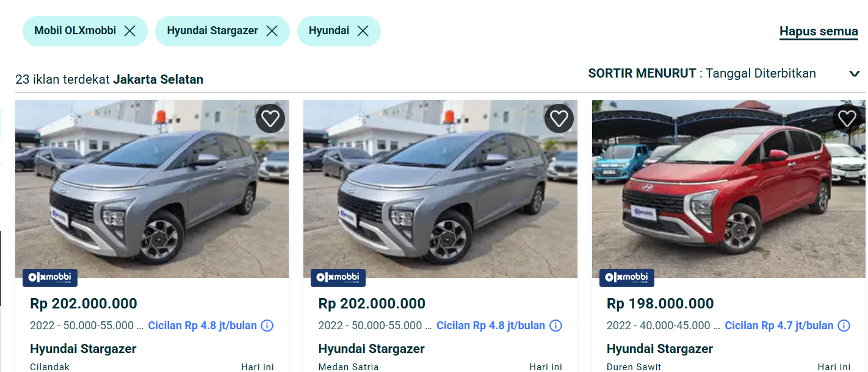Open the Hyundai Stargazer title in Medan Satria

371,349
